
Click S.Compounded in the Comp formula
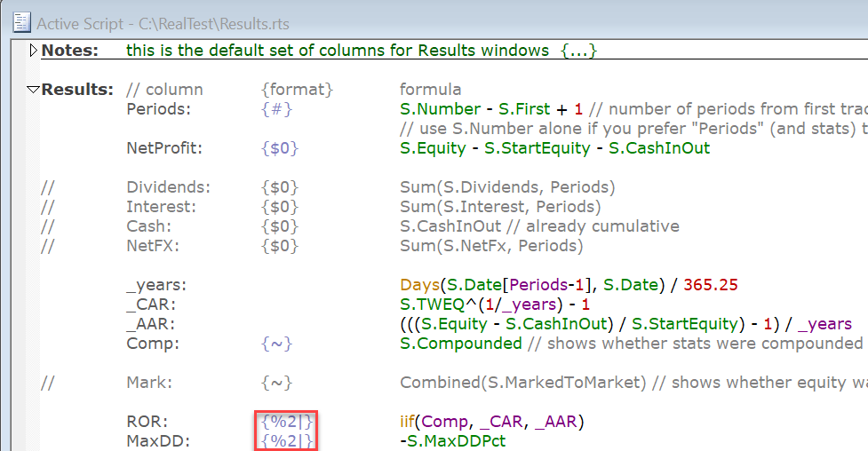pos(461,344)
